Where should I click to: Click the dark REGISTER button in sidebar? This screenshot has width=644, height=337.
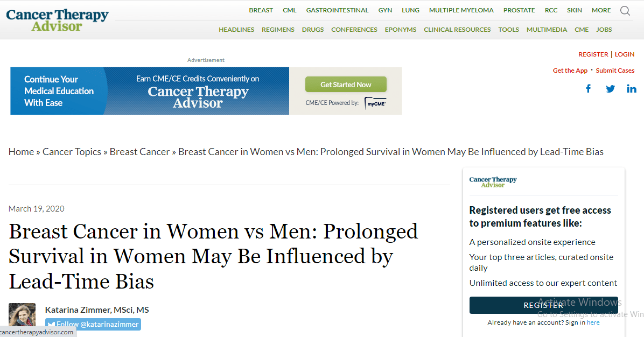click(543, 305)
